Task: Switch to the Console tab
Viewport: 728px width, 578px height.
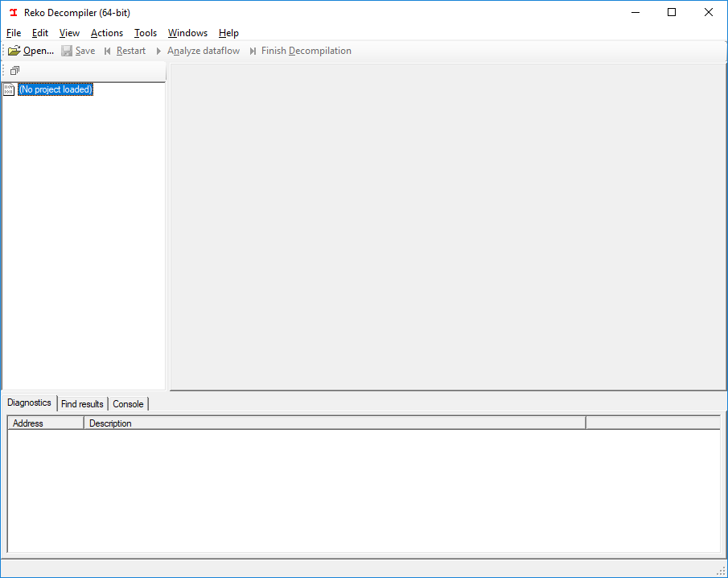Action: (128, 404)
